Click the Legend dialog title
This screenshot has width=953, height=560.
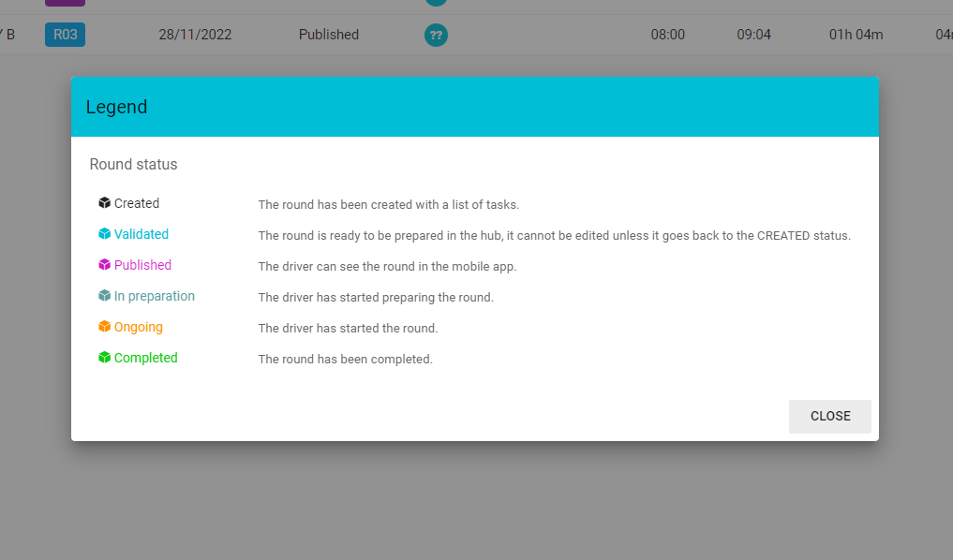(116, 107)
